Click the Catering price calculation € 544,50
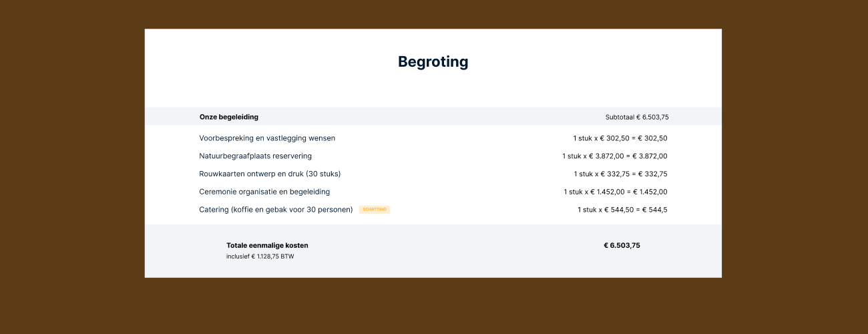The height and width of the screenshot is (334, 868). (622, 210)
